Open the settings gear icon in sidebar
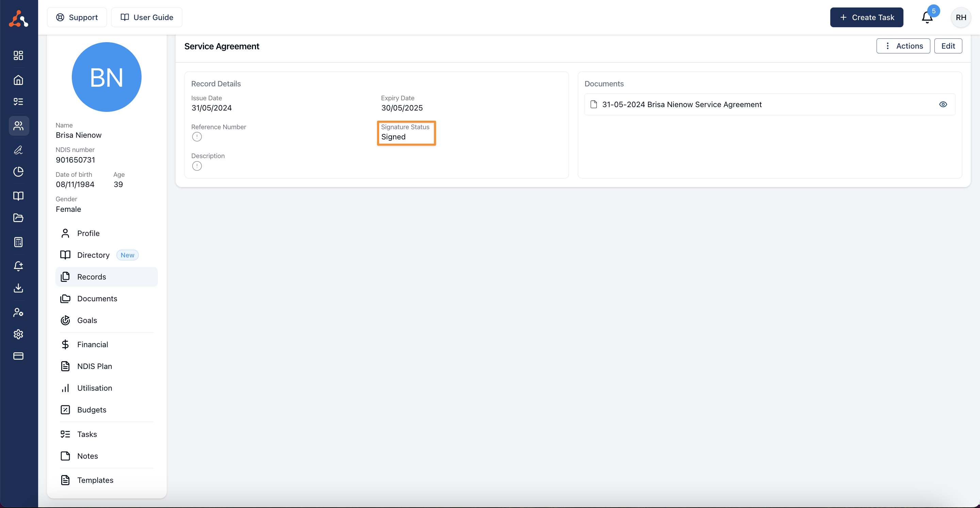Viewport: 980px width, 508px height. click(x=18, y=334)
